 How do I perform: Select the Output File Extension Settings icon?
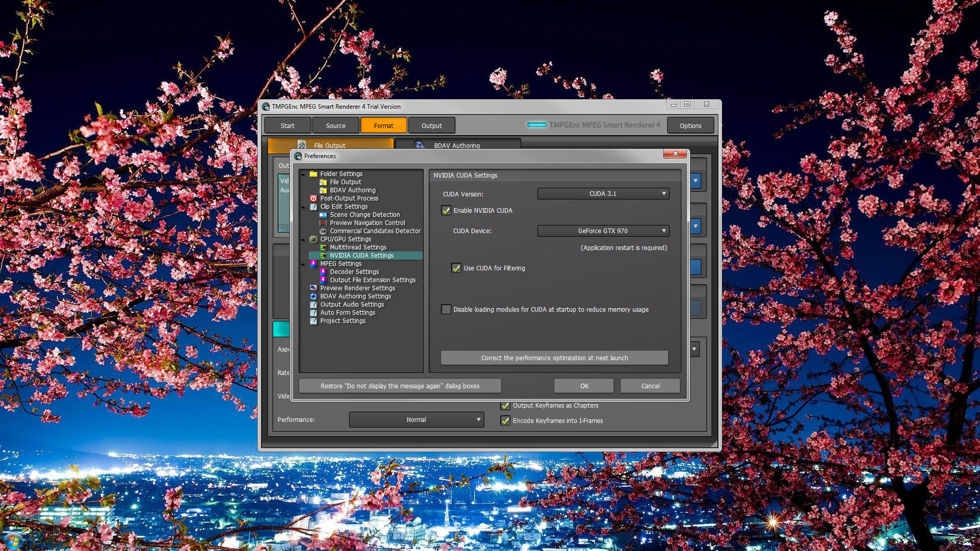(x=323, y=280)
